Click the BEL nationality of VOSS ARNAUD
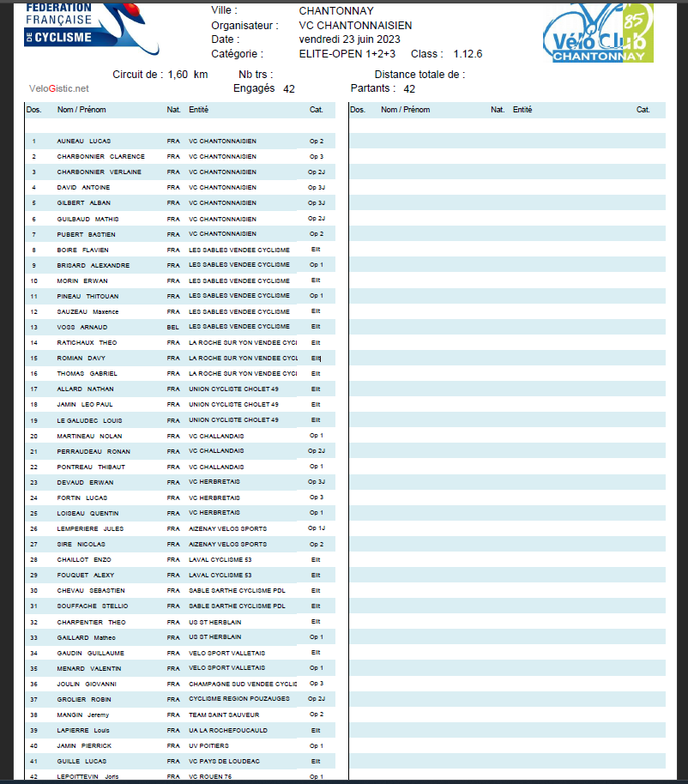The image size is (688, 784). (173, 328)
